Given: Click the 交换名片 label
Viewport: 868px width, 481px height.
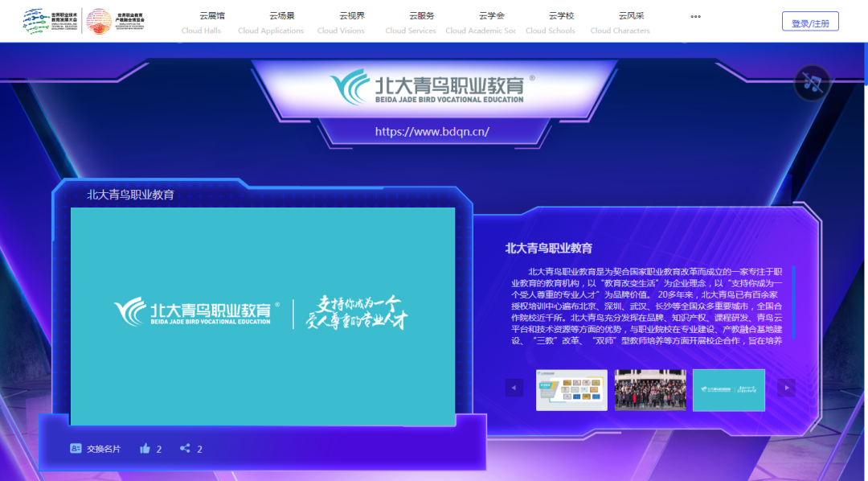Looking at the screenshot, I should [104, 449].
